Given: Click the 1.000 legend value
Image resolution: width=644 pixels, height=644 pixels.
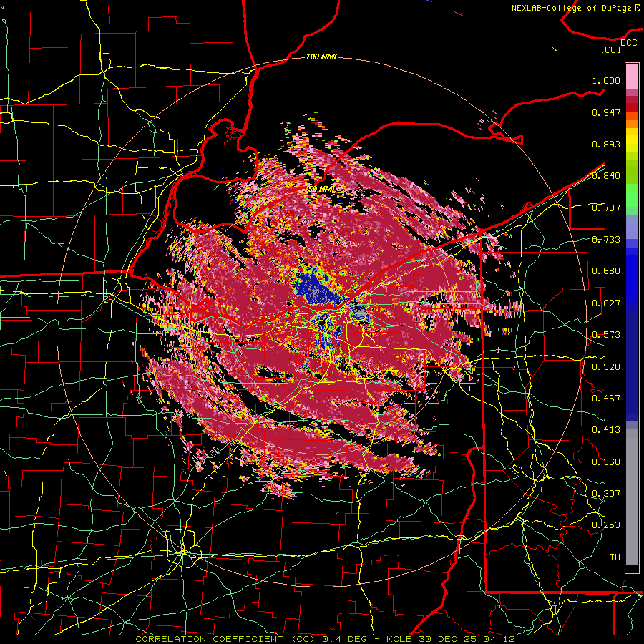Looking at the screenshot, I should tap(606, 80).
